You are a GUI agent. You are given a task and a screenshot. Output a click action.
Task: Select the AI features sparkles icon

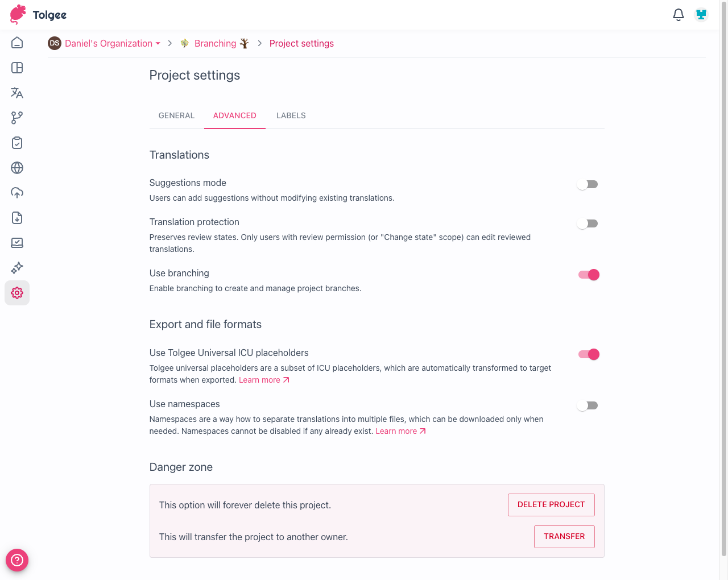[17, 268]
